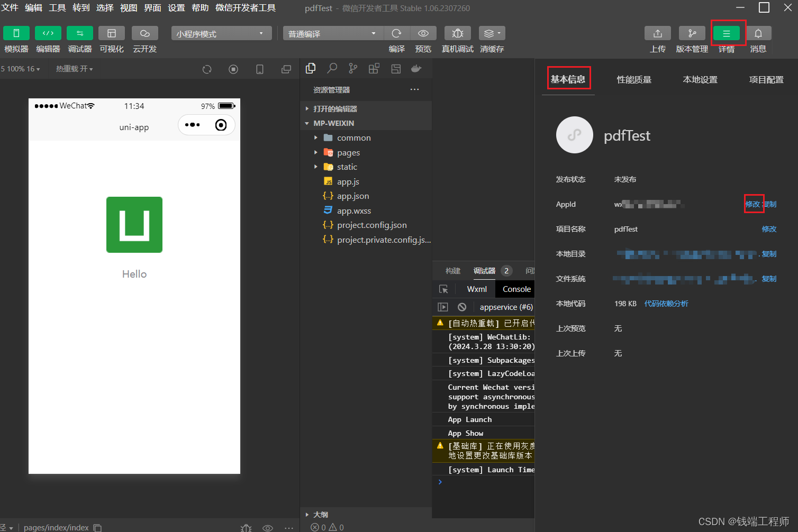
Task: Open the messages (消息) bell icon
Action: click(x=758, y=33)
